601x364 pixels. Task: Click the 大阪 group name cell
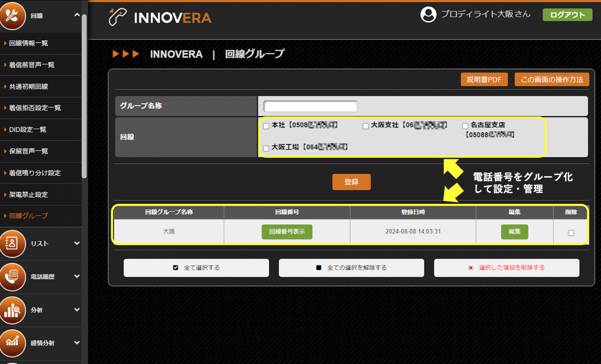(x=169, y=231)
